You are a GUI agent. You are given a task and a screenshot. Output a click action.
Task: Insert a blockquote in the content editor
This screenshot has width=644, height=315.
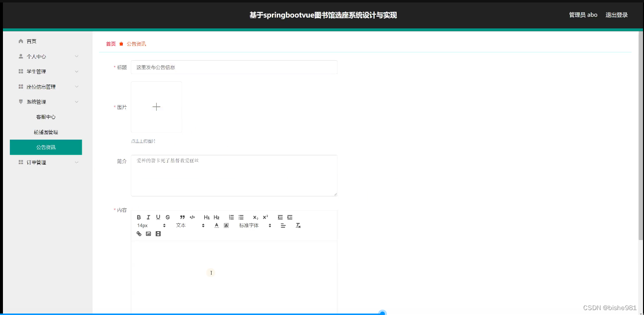pyautogui.click(x=182, y=217)
